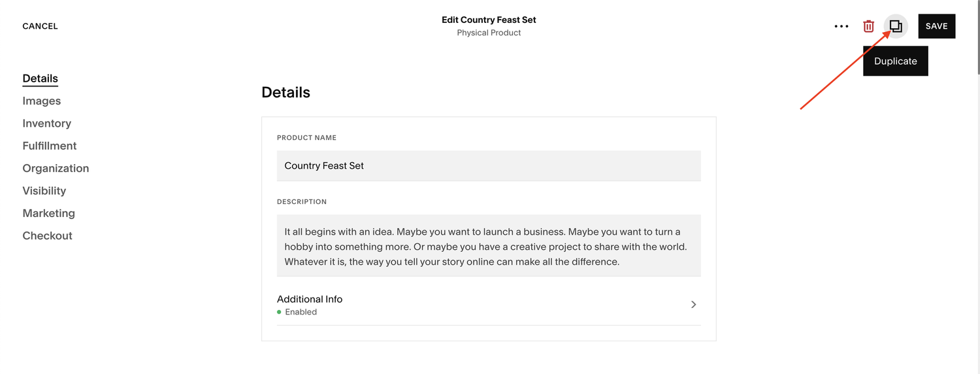The image size is (980, 374).
Task: Click the green Enabled status indicator
Action: click(x=279, y=313)
